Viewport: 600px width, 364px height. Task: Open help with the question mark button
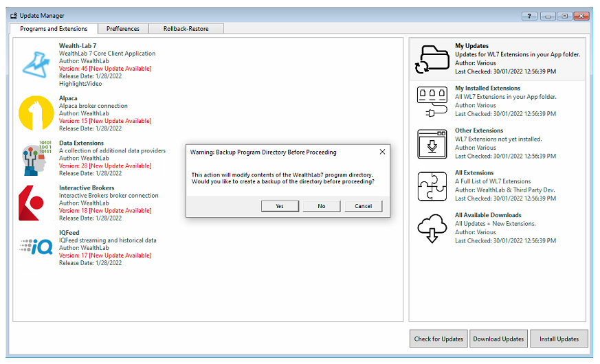pos(529,16)
